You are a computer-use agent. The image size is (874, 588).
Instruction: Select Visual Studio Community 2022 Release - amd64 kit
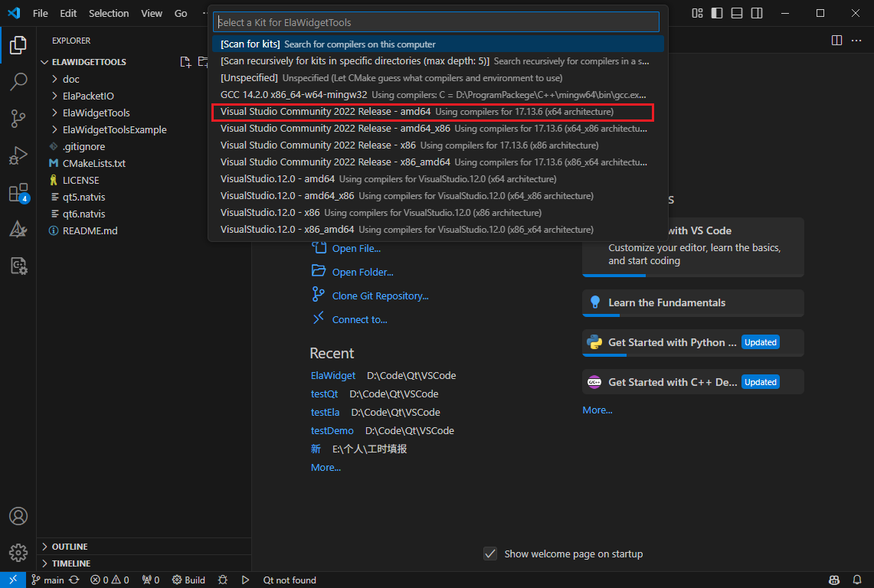pos(438,112)
